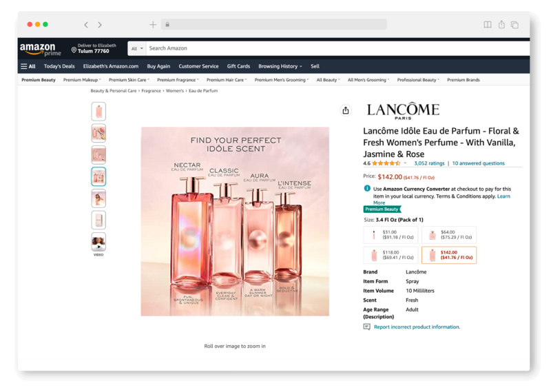Click the Sell menu item
Image resolution: width=551 pixels, height=392 pixels.
point(315,66)
